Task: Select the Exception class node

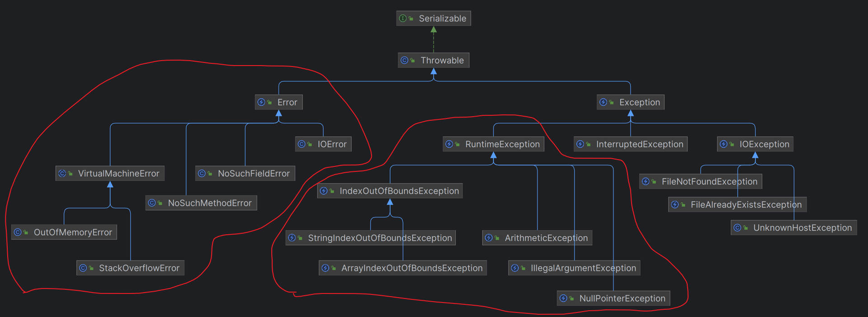Action: [631, 102]
